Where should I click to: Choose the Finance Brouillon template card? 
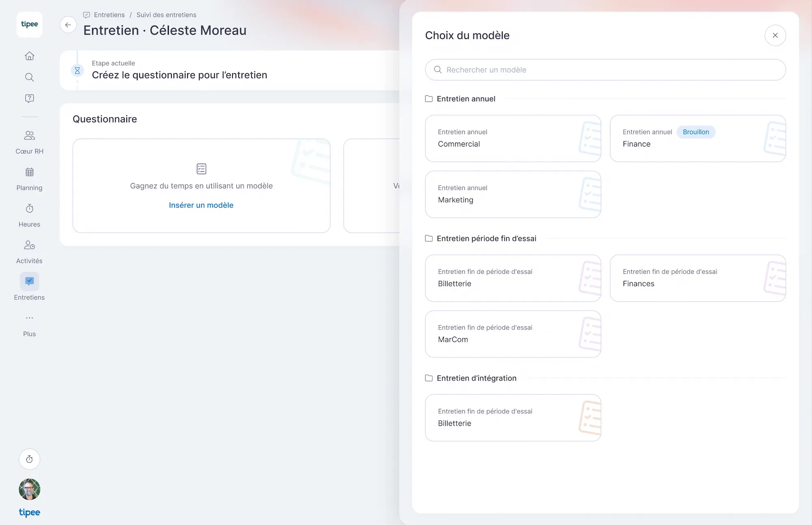(698, 138)
